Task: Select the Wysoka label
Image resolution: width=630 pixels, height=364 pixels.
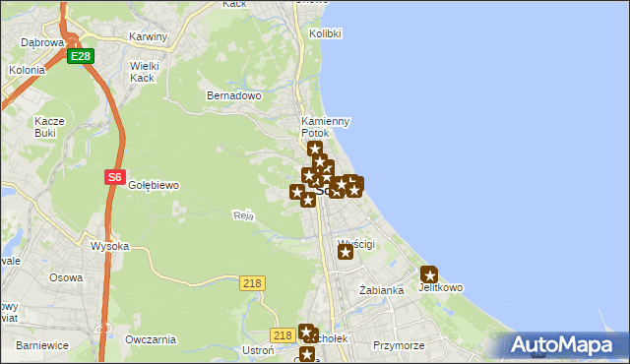Action: click(109, 246)
